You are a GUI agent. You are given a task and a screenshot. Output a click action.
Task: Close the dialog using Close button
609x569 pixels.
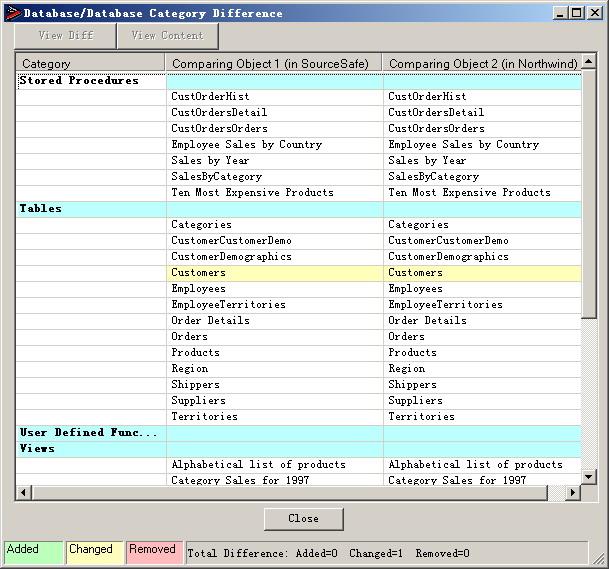pyautogui.click(x=304, y=519)
